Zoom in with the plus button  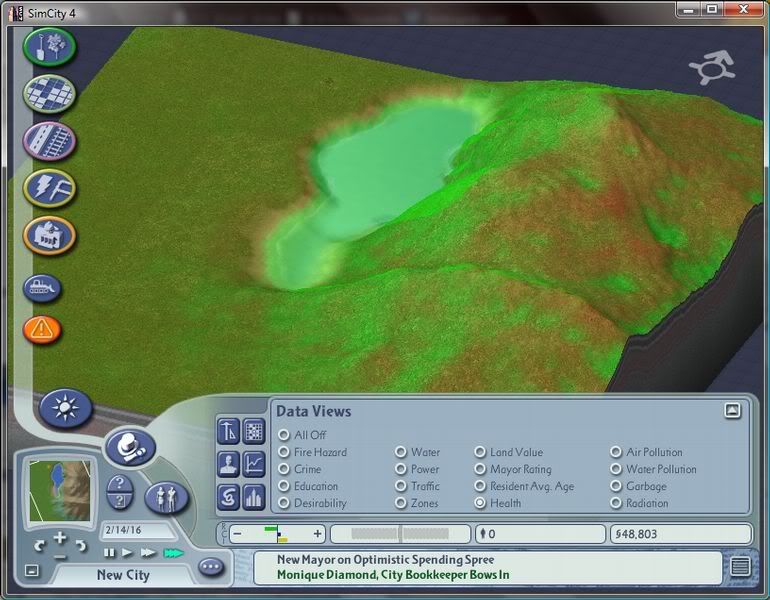60,538
